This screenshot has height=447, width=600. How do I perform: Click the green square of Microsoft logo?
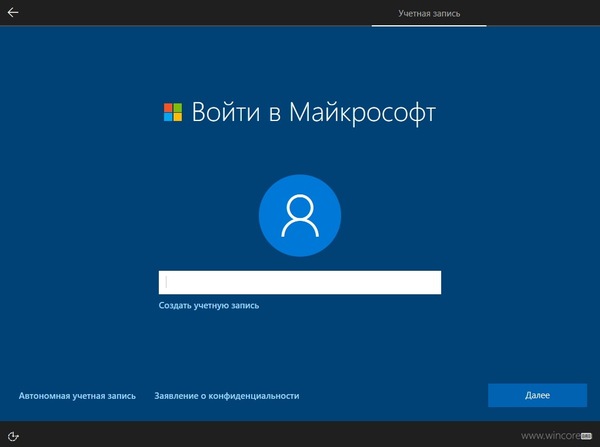(178, 107)
